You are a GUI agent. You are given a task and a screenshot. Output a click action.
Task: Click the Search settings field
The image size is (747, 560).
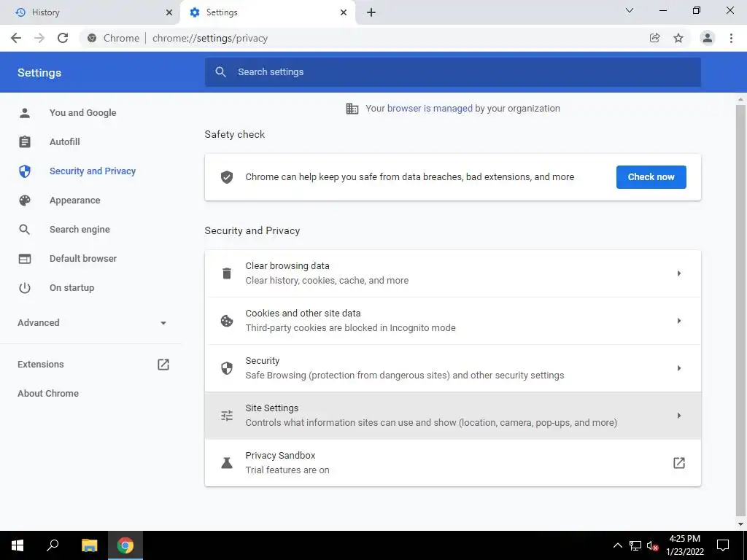[453, 72]
